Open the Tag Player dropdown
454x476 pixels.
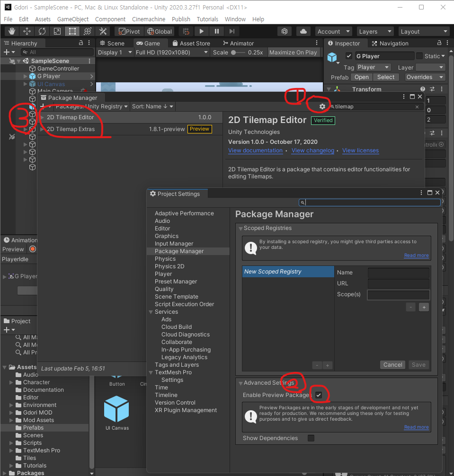(374, 67)
